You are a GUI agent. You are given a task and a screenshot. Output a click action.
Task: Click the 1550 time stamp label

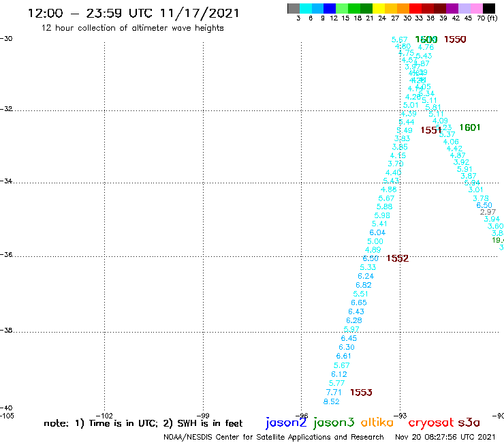pos(455,40)
